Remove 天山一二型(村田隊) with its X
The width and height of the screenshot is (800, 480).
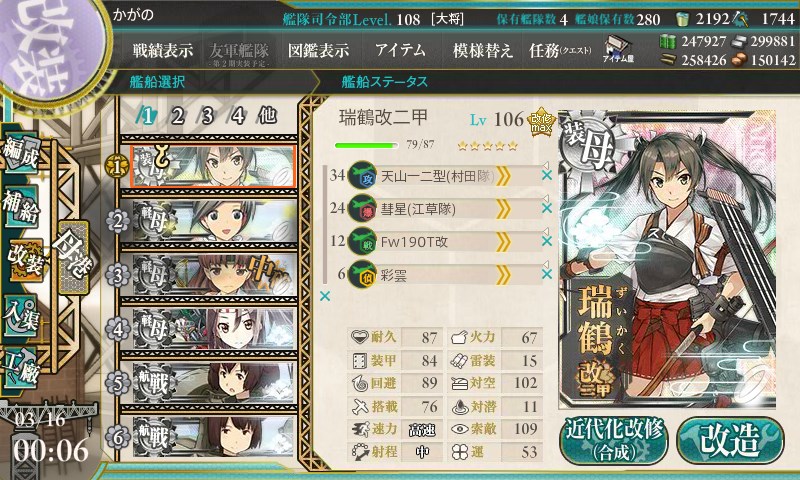pos(546,175)
